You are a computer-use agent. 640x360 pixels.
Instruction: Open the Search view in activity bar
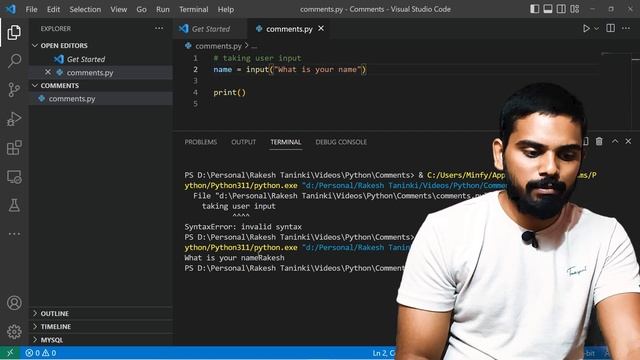[x=14, y=61]
